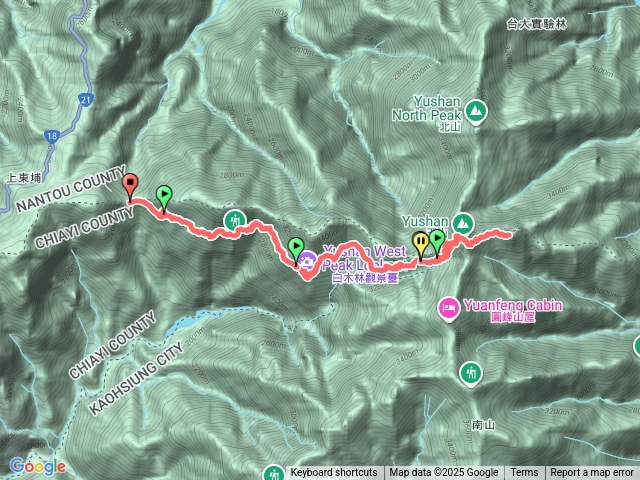Select the Yushan main peak mountain icon
The height and width of the screenshot is (480, 640).
(x=463, y=224)
